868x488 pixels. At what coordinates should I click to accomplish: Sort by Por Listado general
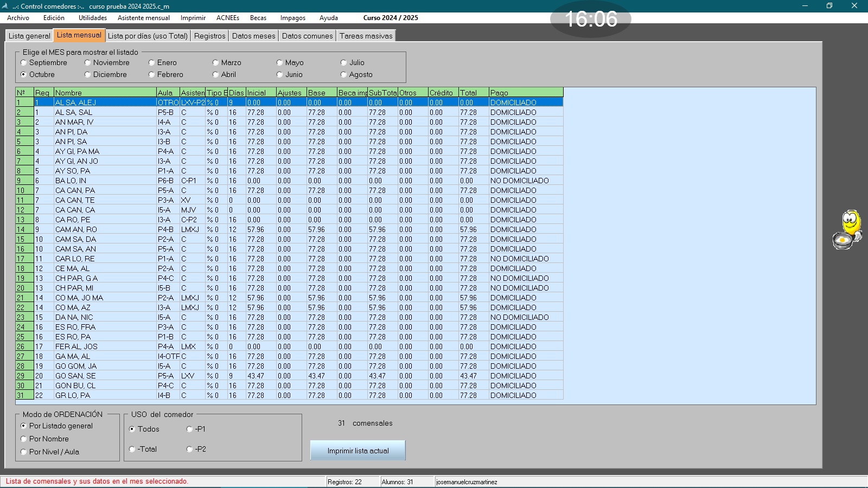tap(57, 426)
